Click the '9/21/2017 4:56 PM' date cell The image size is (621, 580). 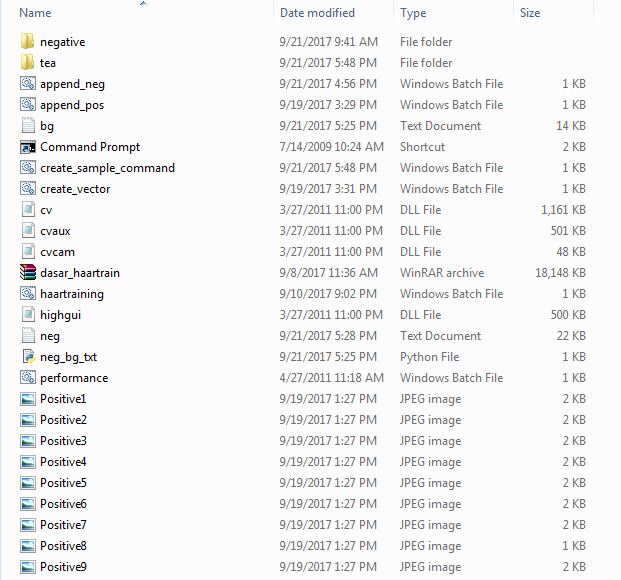click(328, 84)
